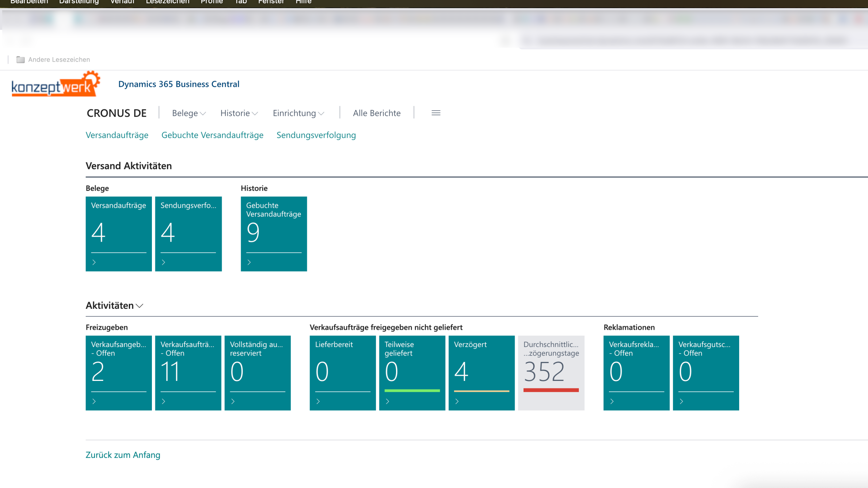Screen dimensions: 868x488
Task: Click arrow icon on Verzögert tile
Action: pos(457,401)
